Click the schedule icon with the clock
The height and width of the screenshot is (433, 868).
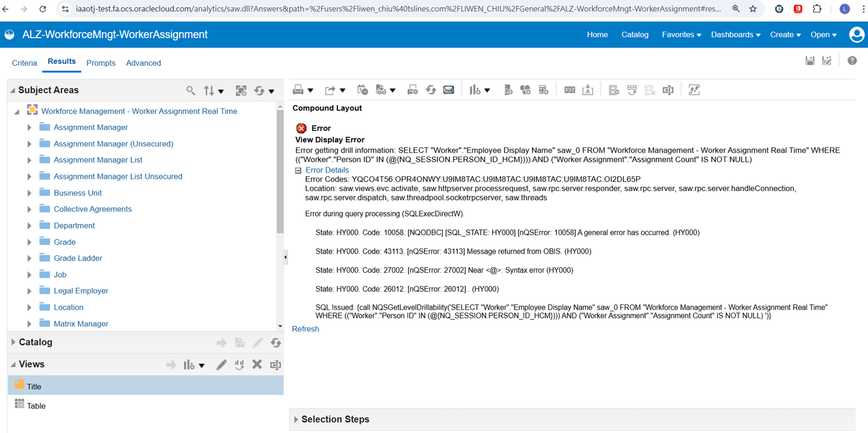(x=362, y=90)
